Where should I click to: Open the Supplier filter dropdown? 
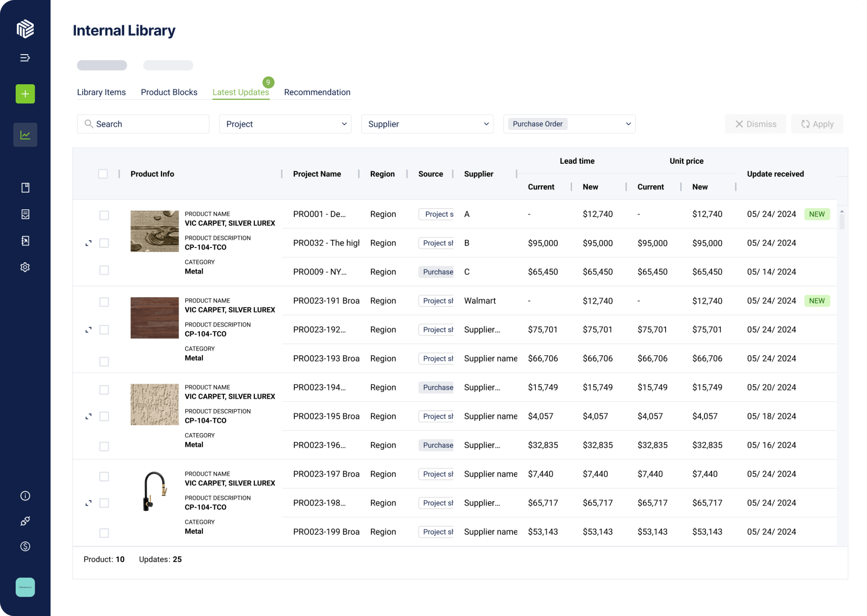tap(427, 124)
